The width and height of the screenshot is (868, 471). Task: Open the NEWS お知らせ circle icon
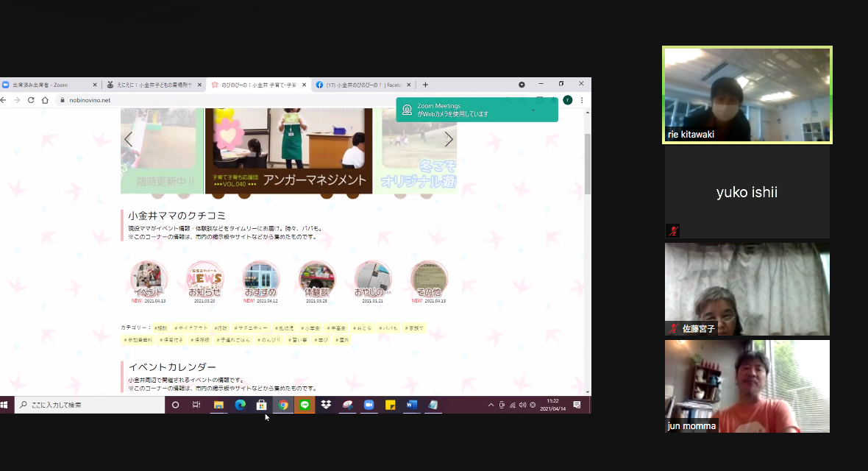coord(205,279)
